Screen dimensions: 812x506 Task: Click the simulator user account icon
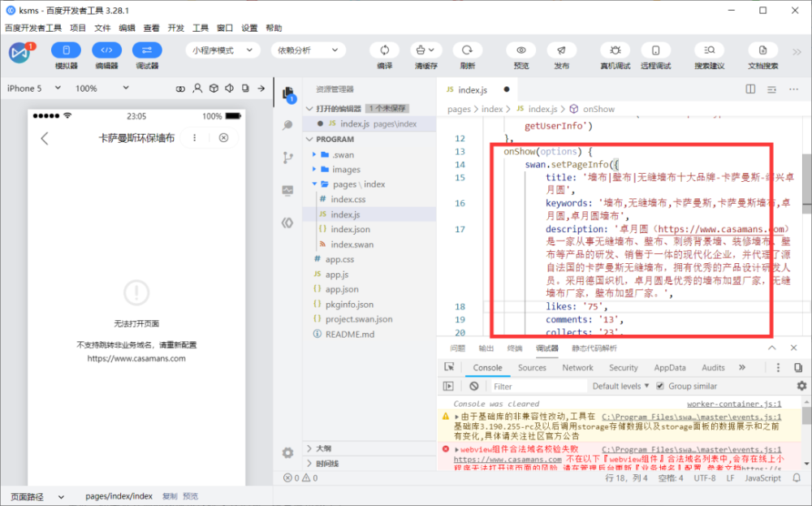pyautogui.click(x=197, y=89)
